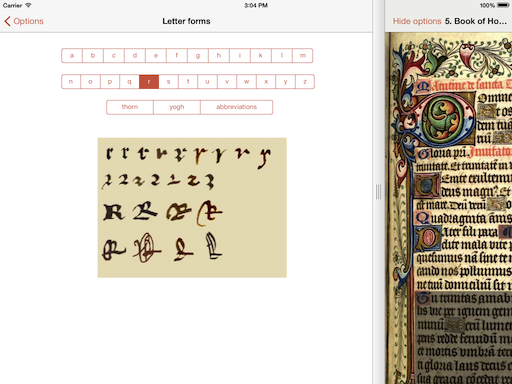Select letter l segment
The width and height of the screenshot is (512, 384).
click(282, 56)
